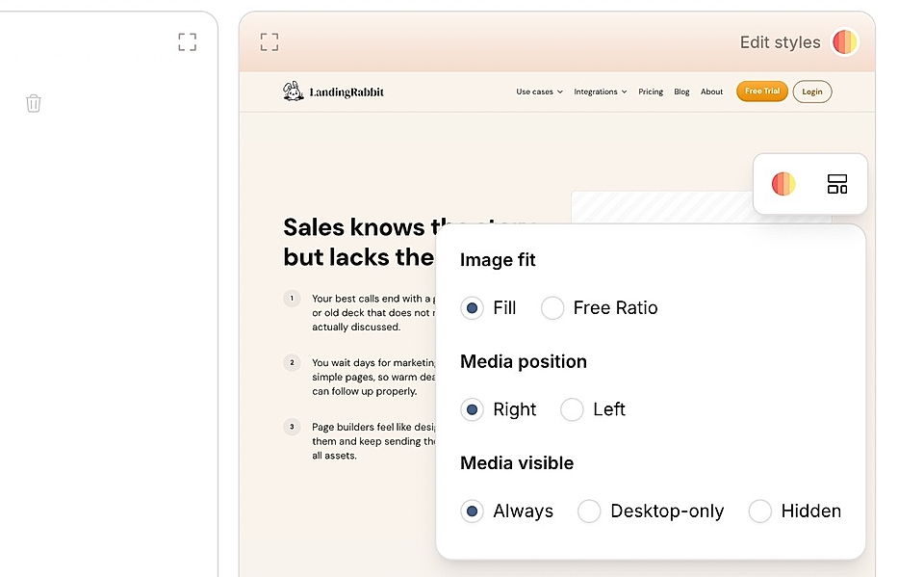Click the Edit styles label
Image resolution: width=924 pixels, height=577 pixels.
(x=780, y=41)
